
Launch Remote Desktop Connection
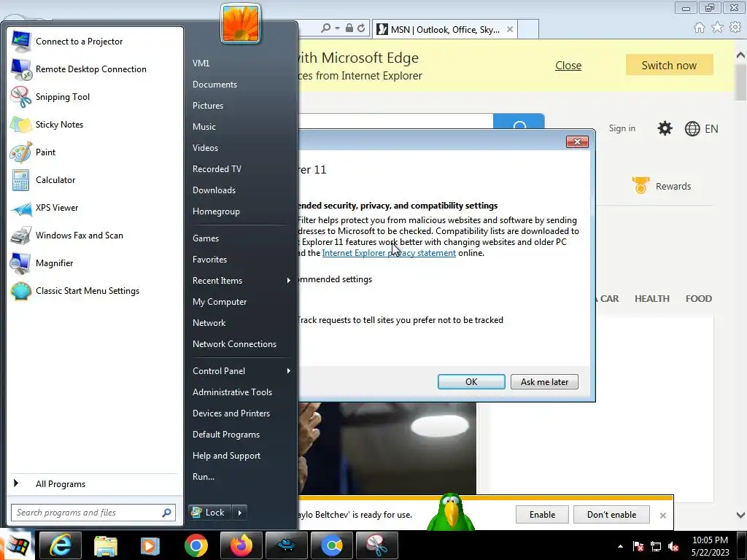(x=79, y=69)
